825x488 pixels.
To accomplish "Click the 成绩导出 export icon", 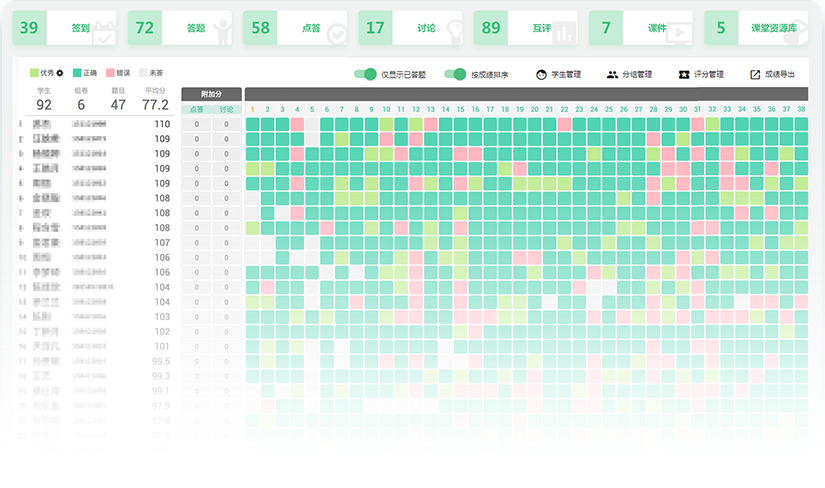I will (x=755, y=74).
